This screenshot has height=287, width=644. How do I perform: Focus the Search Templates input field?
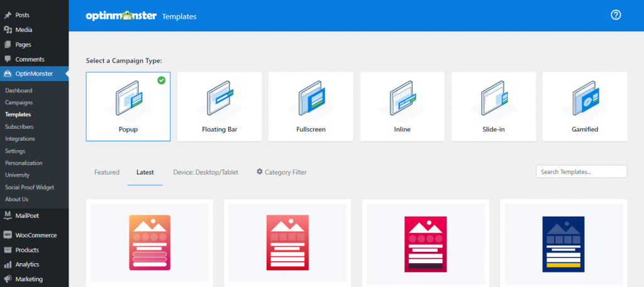(581, 172)
